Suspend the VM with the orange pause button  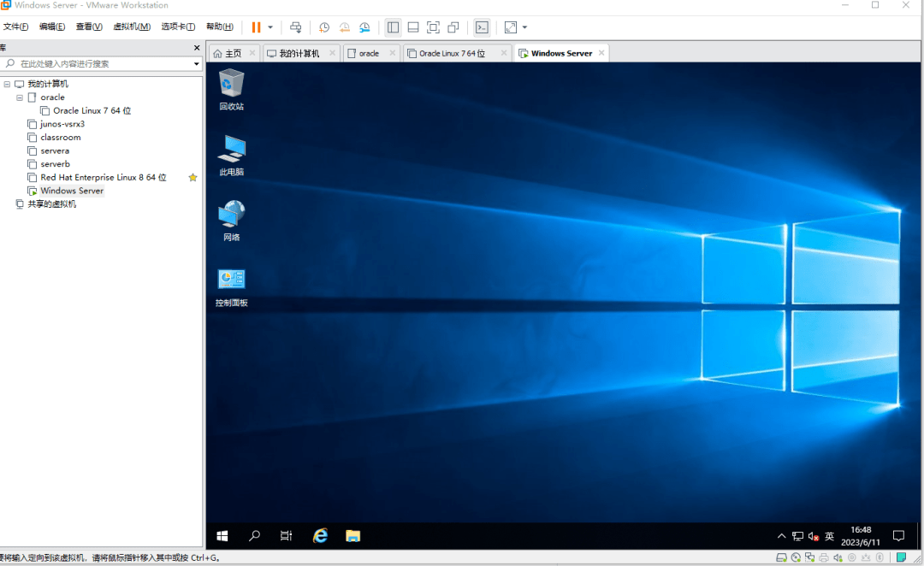click(256, 27)
